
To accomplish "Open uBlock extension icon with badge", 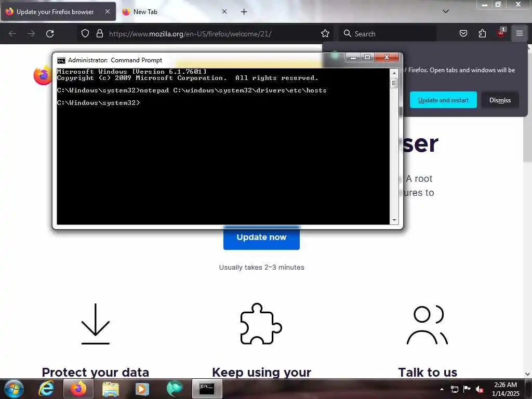I will 501,33.
